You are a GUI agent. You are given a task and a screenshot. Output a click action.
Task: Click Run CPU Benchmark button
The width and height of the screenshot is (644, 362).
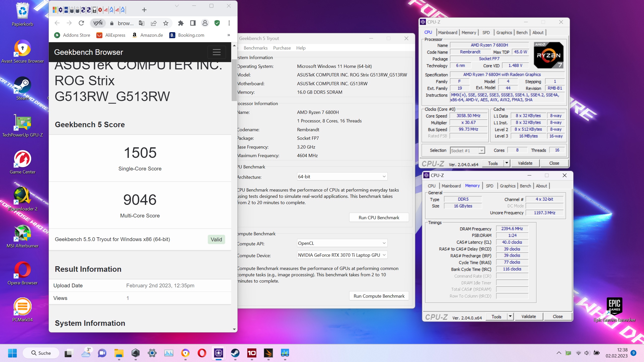click(379, 217)
